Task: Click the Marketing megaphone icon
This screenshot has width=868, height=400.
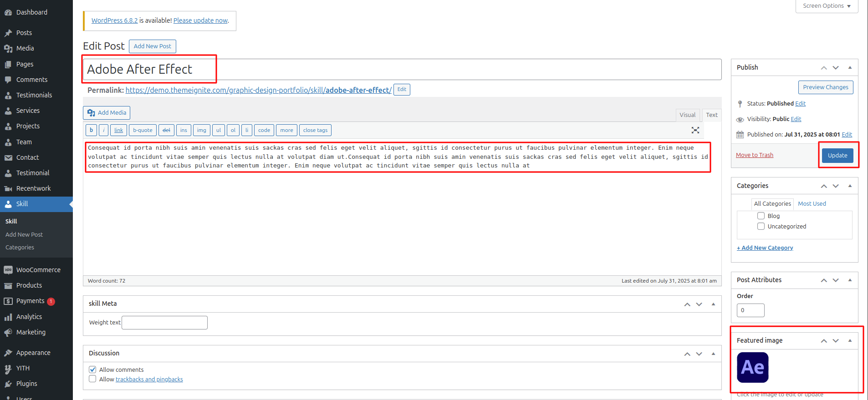Action: click(8, 332)
